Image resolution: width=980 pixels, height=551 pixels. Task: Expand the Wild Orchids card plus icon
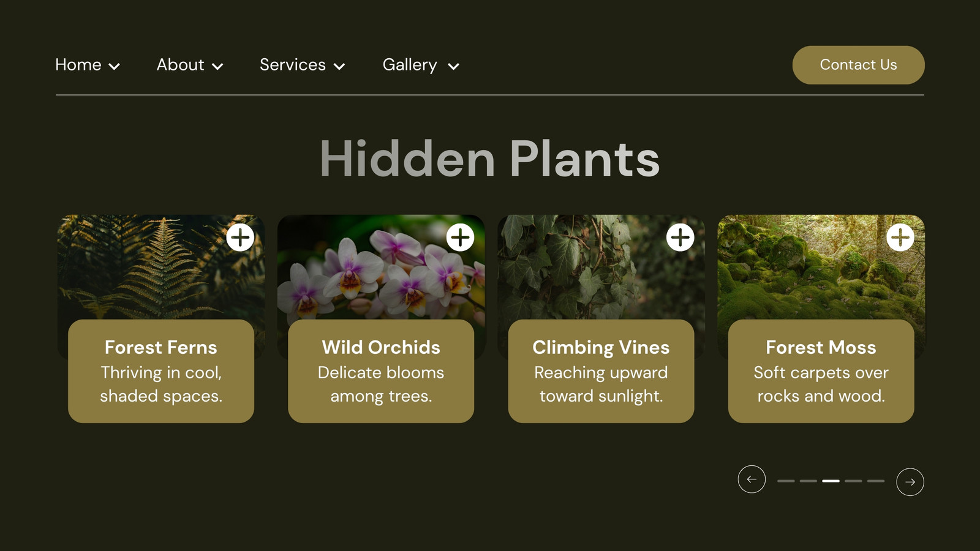460,237
